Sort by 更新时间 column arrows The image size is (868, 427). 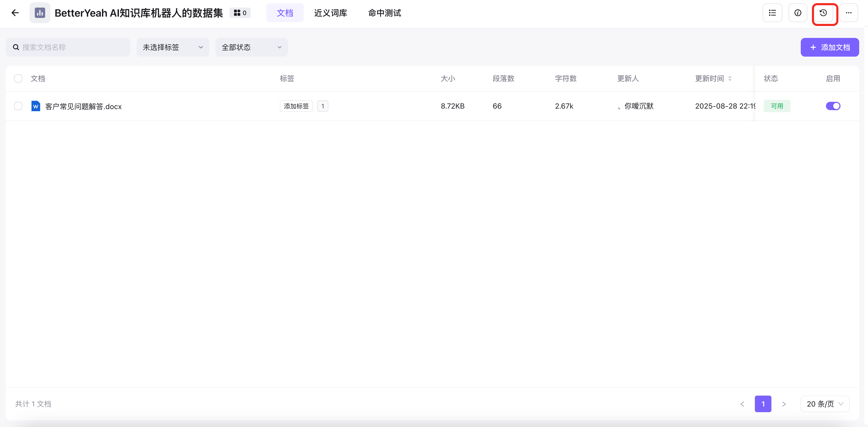730,79
